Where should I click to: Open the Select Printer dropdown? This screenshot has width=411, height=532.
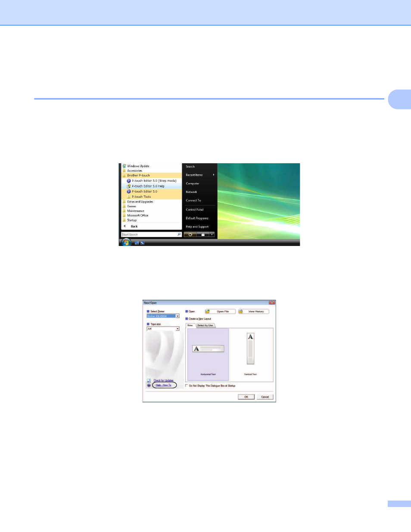tap(177, 316)
